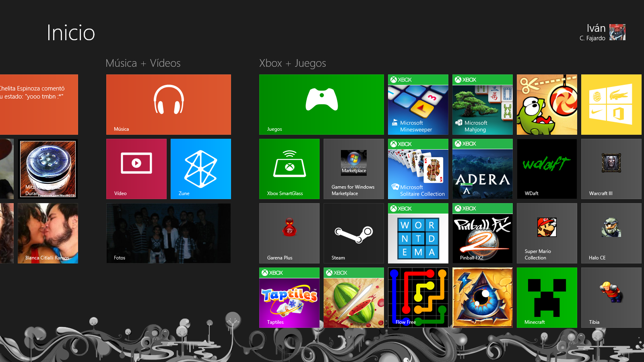View the Blanca Citlalli Ramos photo tile
This screenshot has height=362, width=644.
click(x=48, y=233)
